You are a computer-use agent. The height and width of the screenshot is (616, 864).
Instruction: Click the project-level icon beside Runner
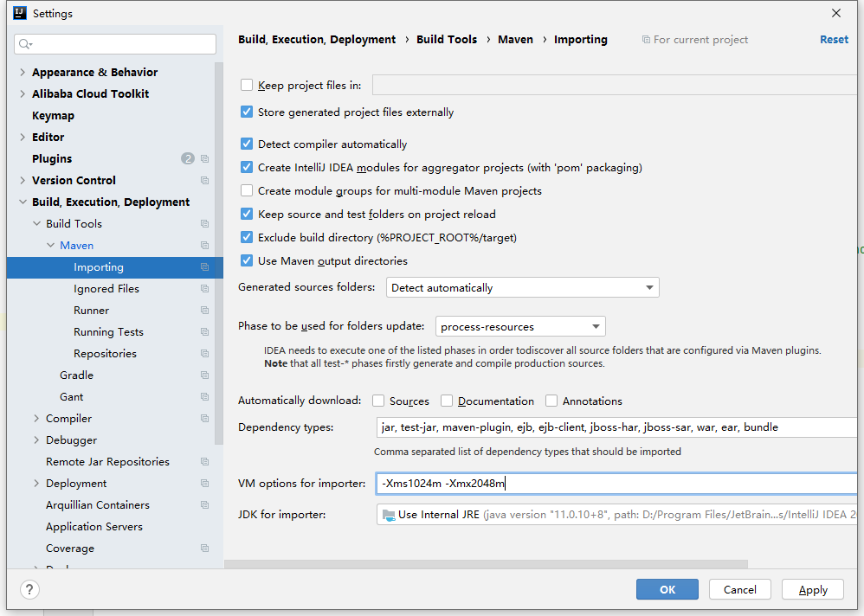coord(205,311)
